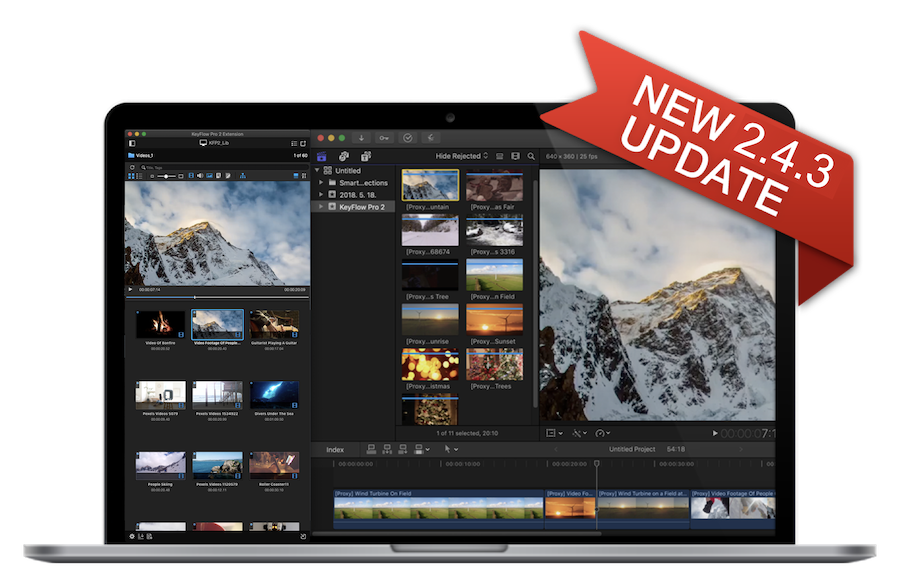
Task: Click the export/share icon in KeyFlow header
Action: (303, 143)
